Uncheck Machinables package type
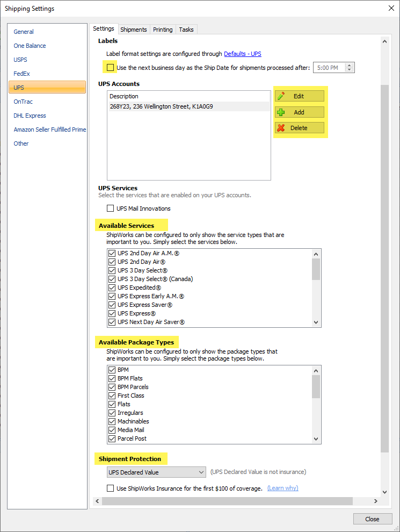 point(112,421)
